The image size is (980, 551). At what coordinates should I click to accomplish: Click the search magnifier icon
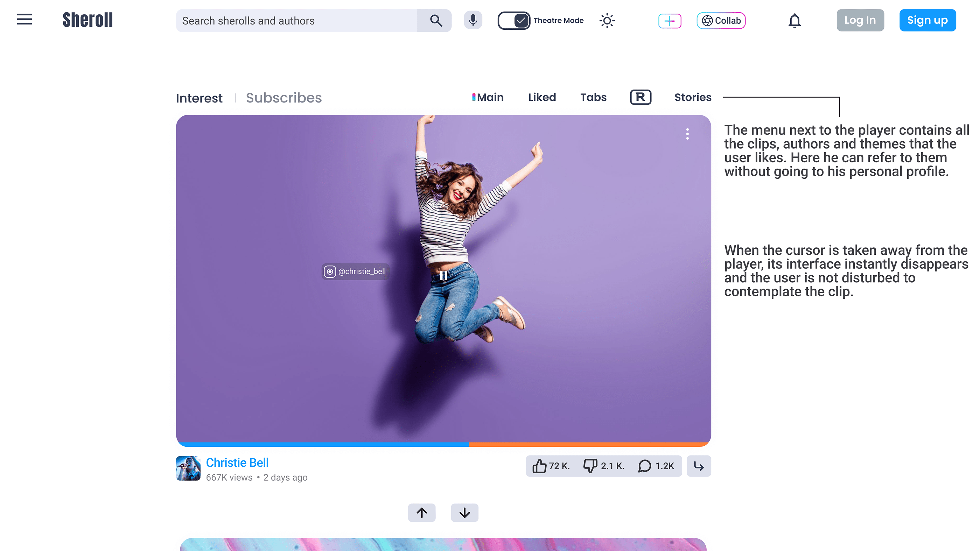[436, 21]
